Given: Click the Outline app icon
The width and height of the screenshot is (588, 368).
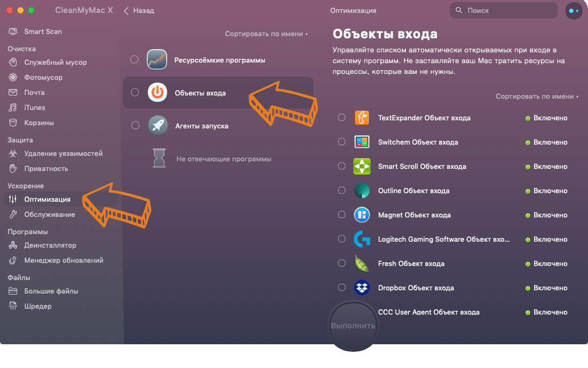Looking at the screenshot, I should coord(362,190).
